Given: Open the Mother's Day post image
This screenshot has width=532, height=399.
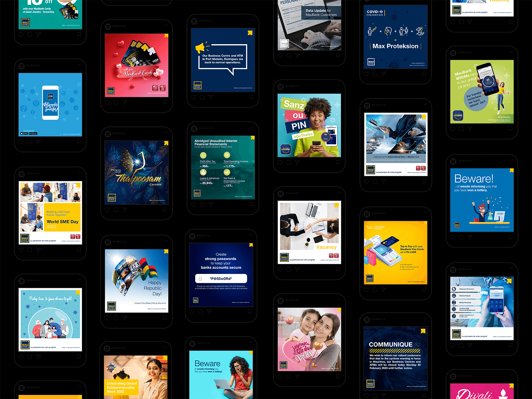Looking at the screenshot, I should [309, 339].
